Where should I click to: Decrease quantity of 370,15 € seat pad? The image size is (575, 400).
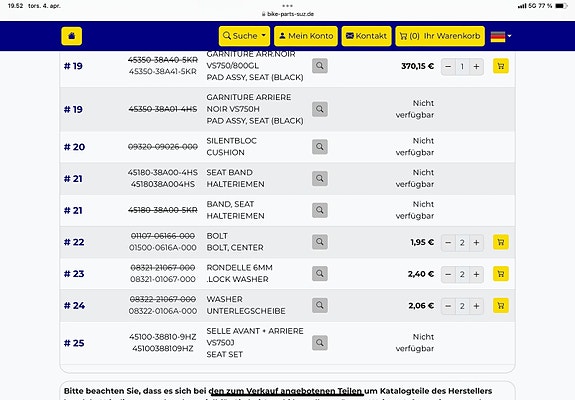tap(448, 67)
